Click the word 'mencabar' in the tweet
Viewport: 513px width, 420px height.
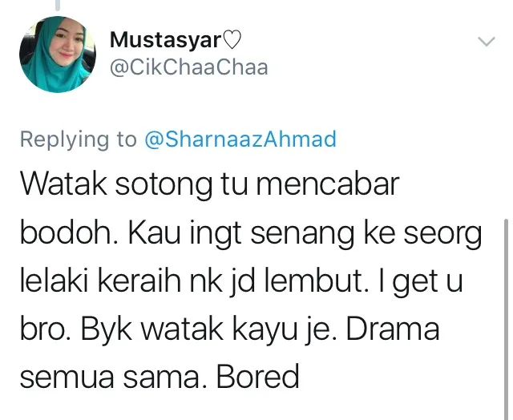(328, 184)
